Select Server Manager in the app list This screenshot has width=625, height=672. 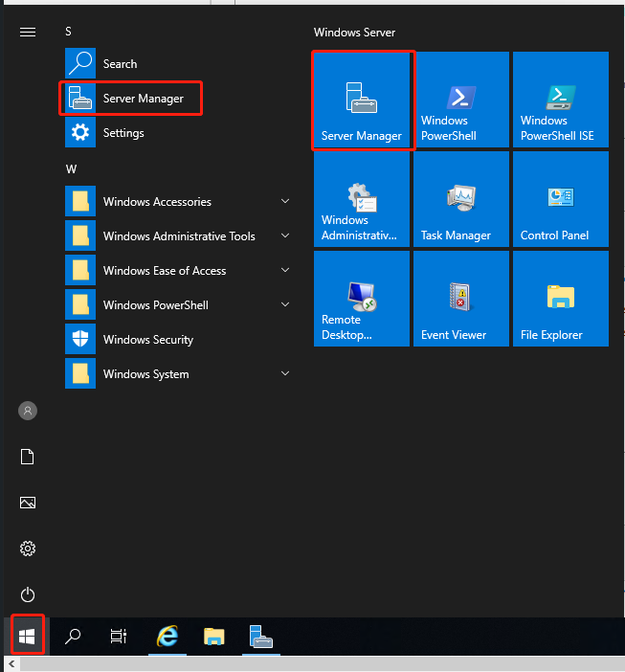coord(178,99)
